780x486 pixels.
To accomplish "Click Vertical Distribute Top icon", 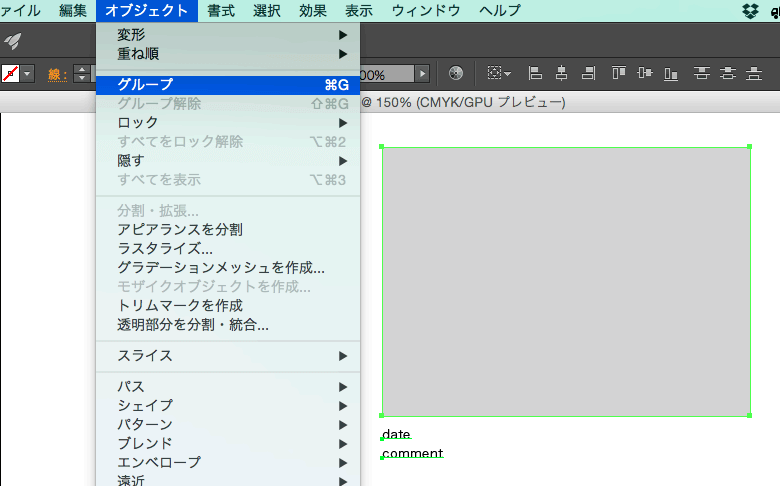I will click(x=701, y=73).
